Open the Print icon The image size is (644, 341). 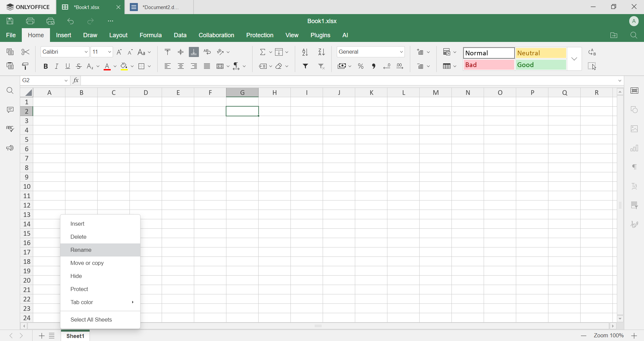30,21
